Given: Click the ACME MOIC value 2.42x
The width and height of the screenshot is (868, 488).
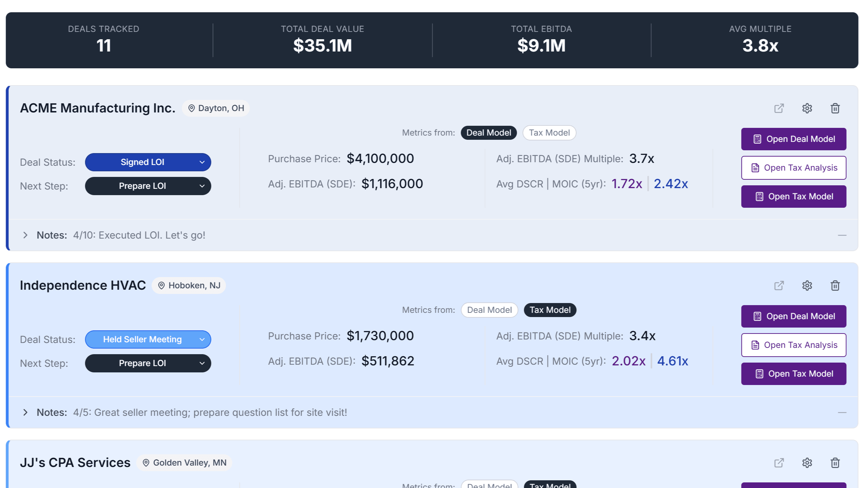Looking at the screenshot, I should pyautogui.click(x=671, y=184).
